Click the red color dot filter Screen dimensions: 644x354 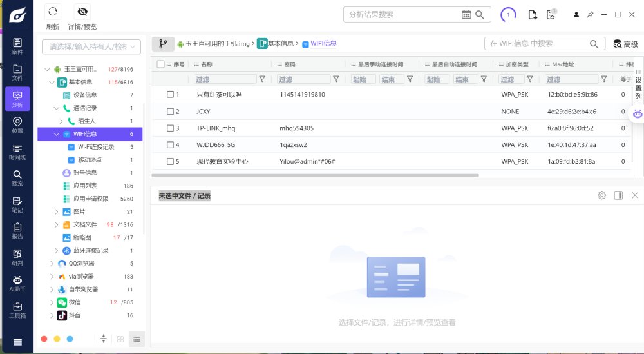44,339
